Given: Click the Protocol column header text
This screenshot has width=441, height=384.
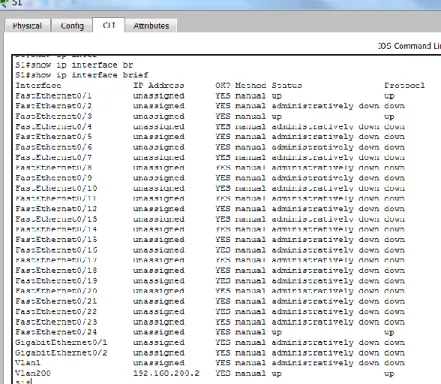Looking at the screenshot, I should (x=404, y=86).
